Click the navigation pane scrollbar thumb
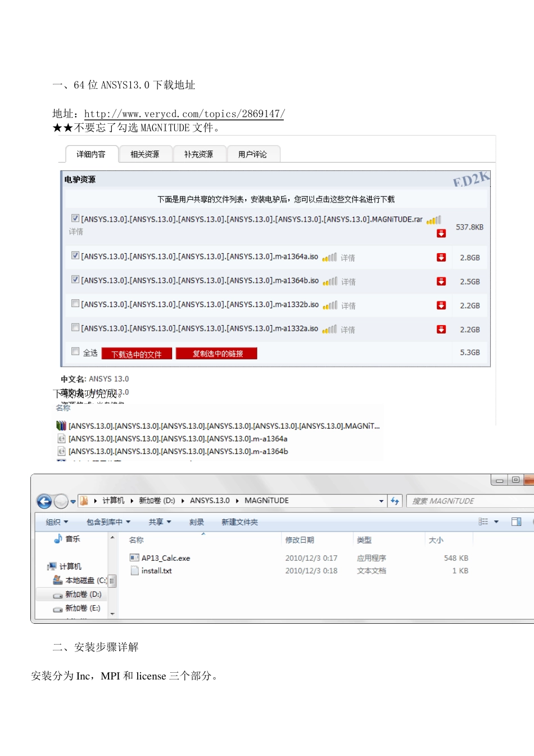Image resolution: width=534 pixels, height=756 pixels. [112, 580]
